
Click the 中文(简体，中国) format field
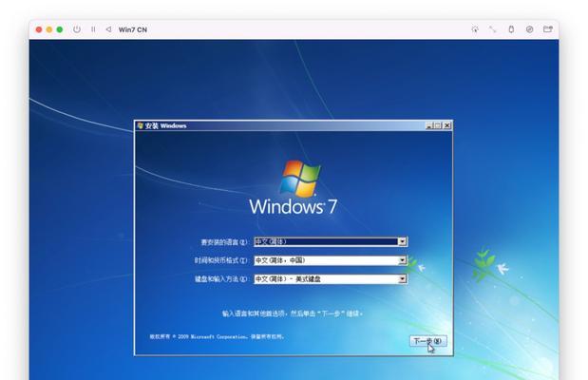331,260
